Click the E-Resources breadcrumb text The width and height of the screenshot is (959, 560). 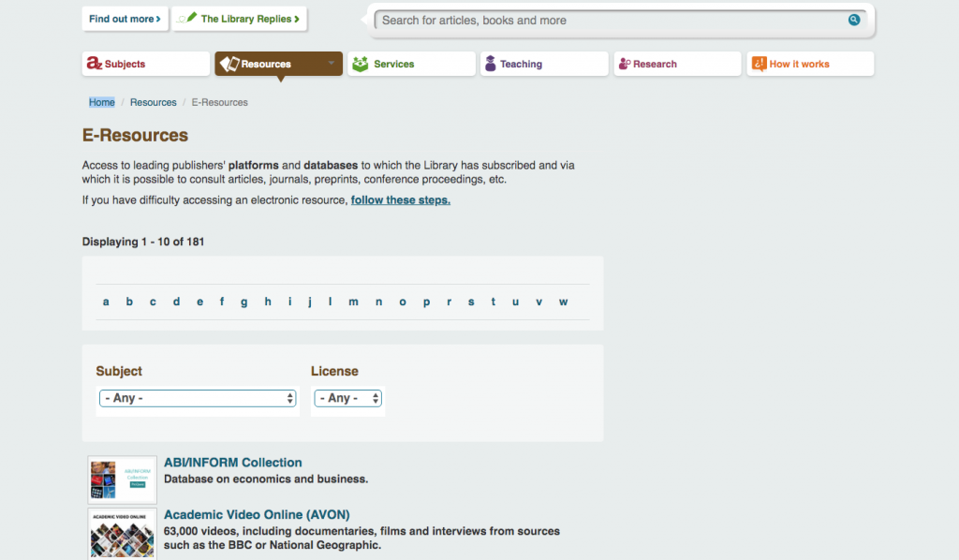click(x=219, y=102)
